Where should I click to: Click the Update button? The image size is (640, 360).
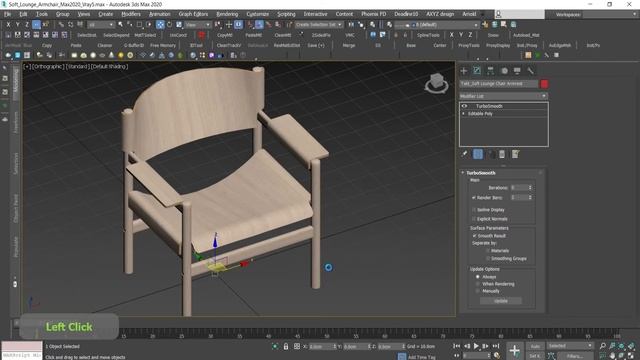[501, 301]
